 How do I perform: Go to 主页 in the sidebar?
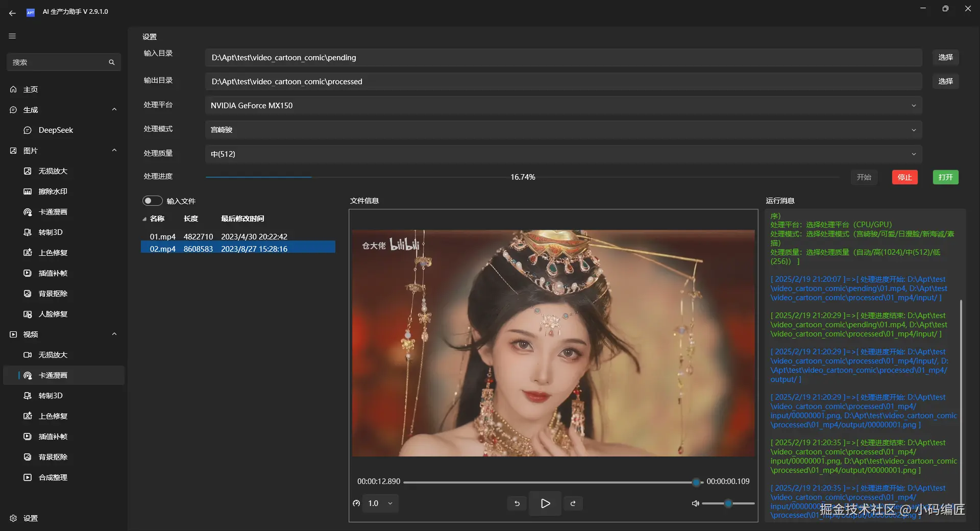31,89
